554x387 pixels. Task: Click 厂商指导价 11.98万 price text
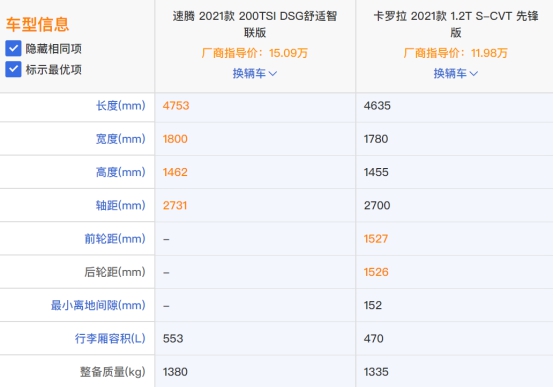click(455, 53)
